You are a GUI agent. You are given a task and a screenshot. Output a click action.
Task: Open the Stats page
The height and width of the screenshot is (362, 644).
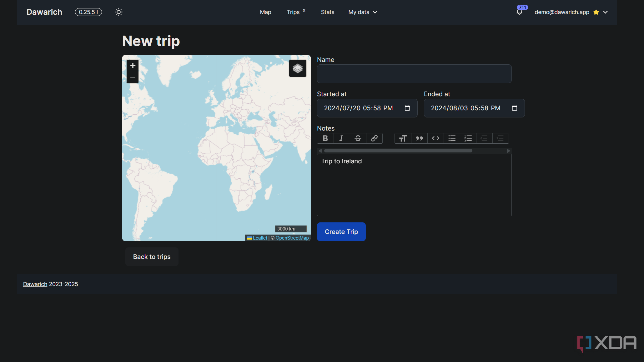pos(328,12)
